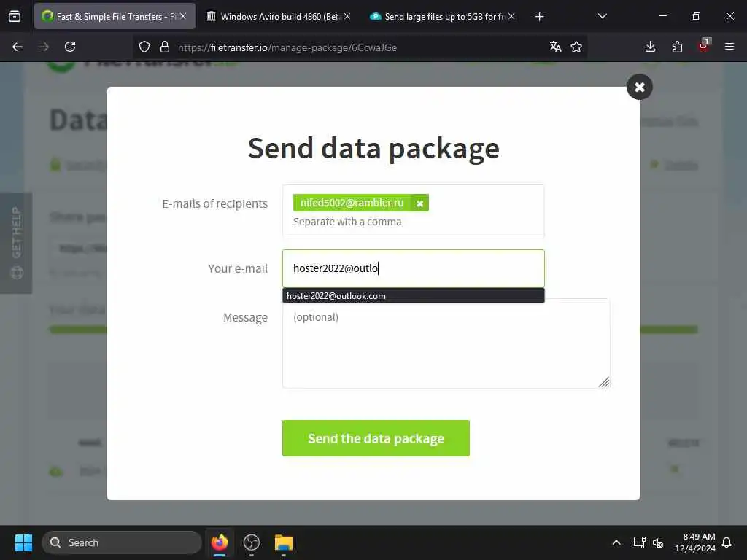Select the hoster2022@outlook.com autocomplete suggestion

tap(413, 296)
